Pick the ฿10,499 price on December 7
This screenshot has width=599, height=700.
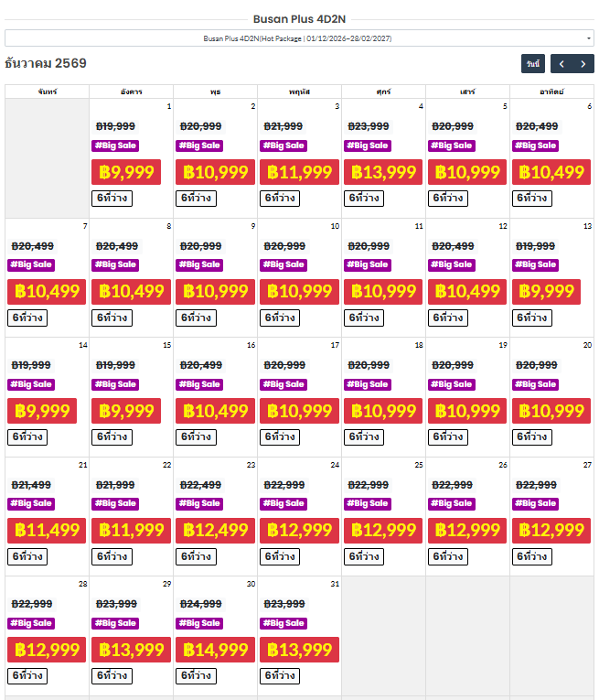pyautogui.click(x=47, y=292)
